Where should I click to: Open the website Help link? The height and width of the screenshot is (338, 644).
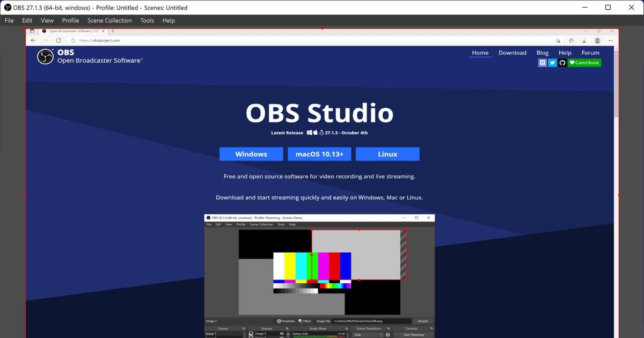pyautogui.click(x=565, y=53)
